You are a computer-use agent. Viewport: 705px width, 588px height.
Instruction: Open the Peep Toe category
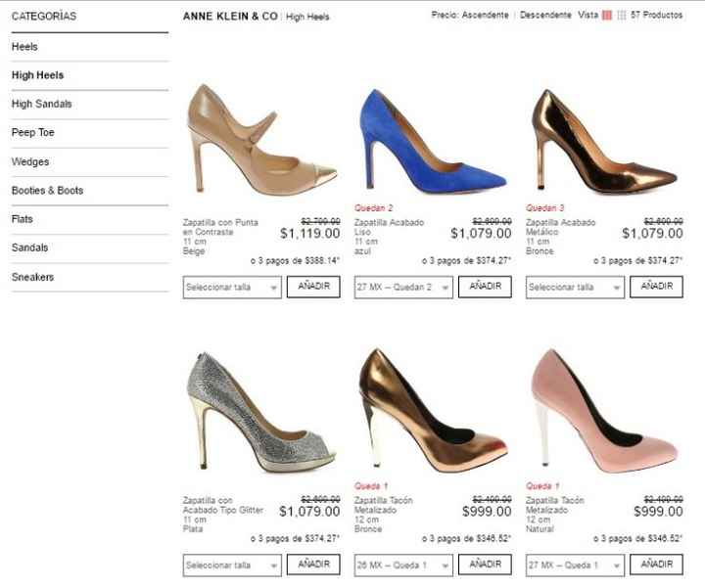click(x=33, y=132)
